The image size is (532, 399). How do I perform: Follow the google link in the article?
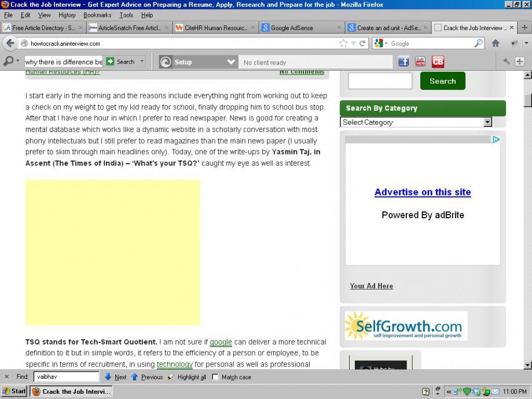(221, 342)
